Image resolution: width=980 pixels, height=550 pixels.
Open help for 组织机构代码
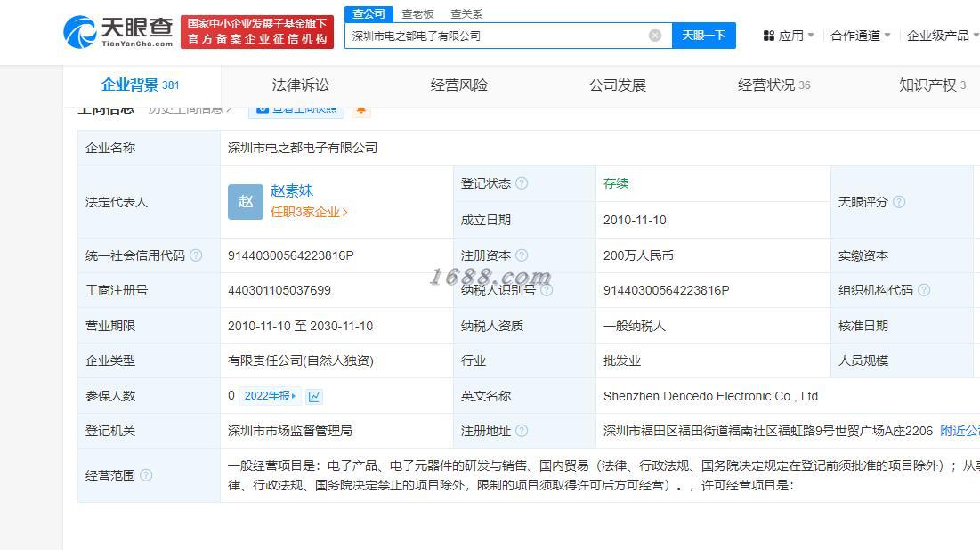point(924,290)
